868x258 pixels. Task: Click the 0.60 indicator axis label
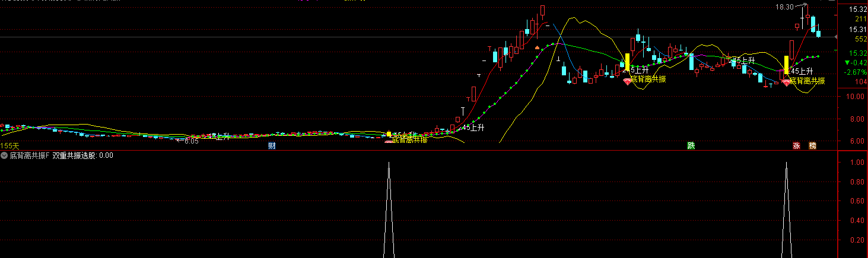point(856,201)
